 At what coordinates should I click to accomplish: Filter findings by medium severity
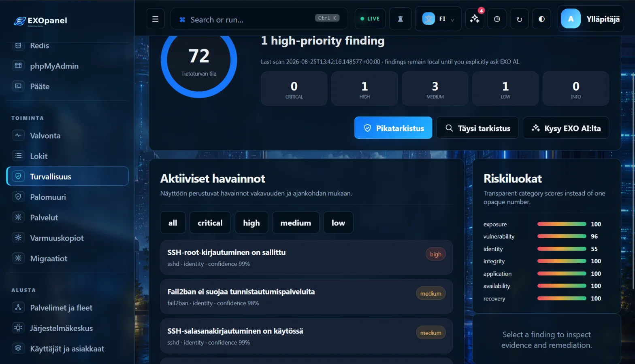click(x=296, y=222)
